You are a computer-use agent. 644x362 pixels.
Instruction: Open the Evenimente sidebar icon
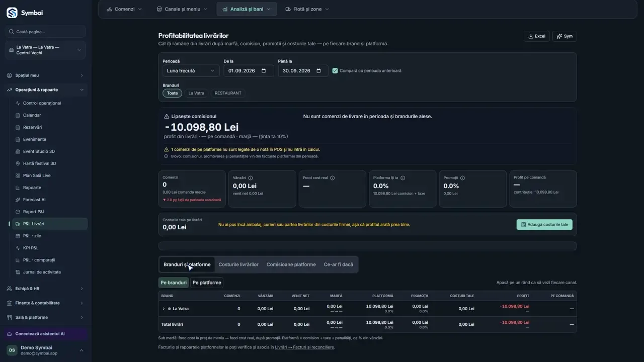tap(18, 139)
